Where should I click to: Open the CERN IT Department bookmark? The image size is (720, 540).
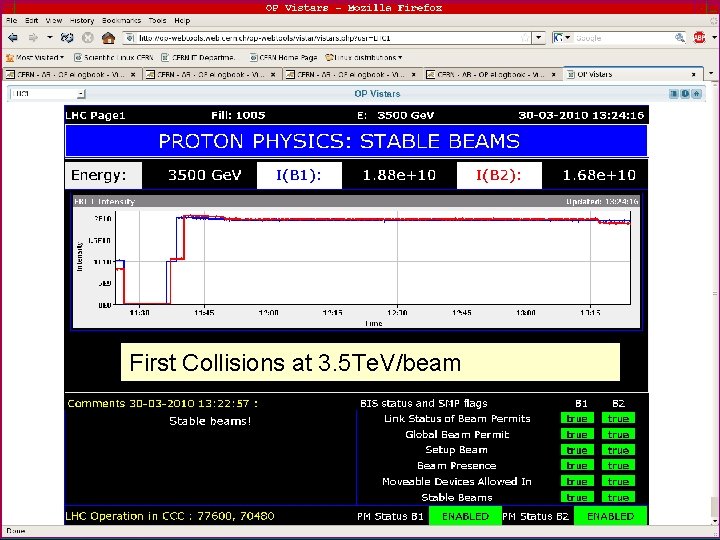tap(198, 58)
